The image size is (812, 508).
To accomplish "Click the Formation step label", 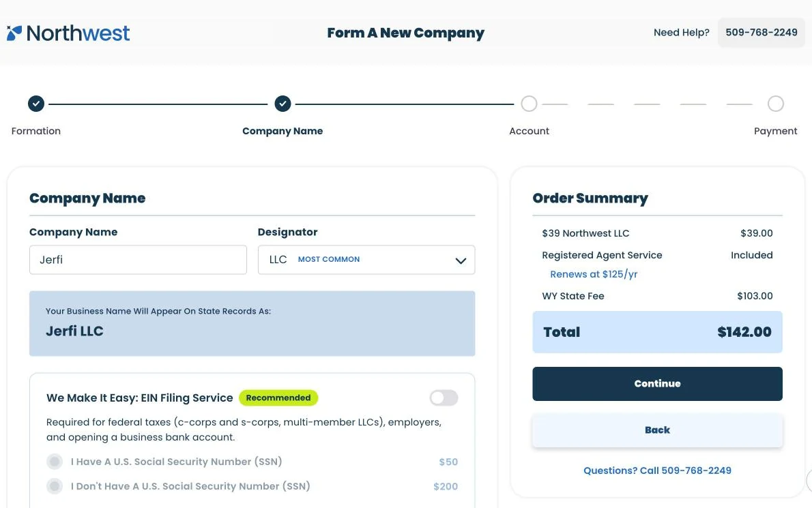I will [36, 131].
